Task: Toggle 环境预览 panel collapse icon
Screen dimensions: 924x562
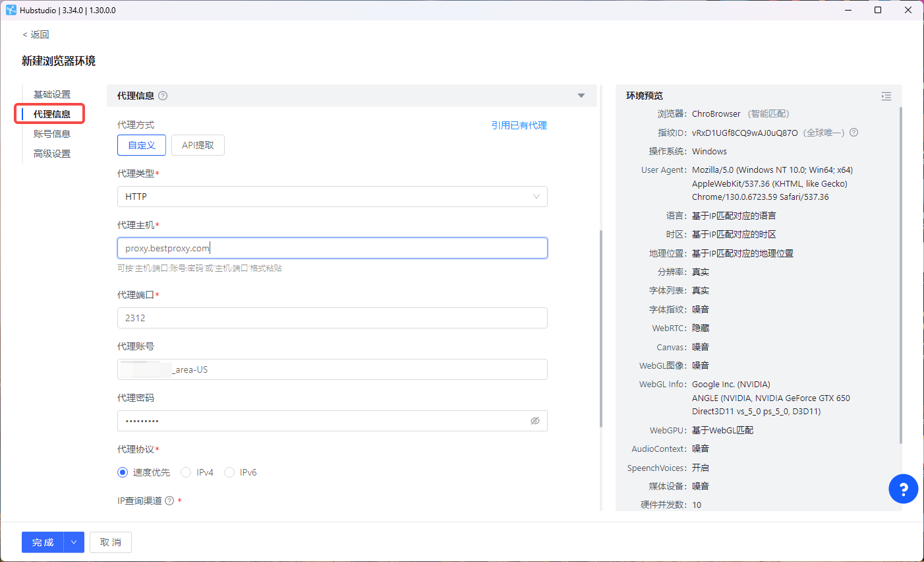Action: click(x=886, y=96)
